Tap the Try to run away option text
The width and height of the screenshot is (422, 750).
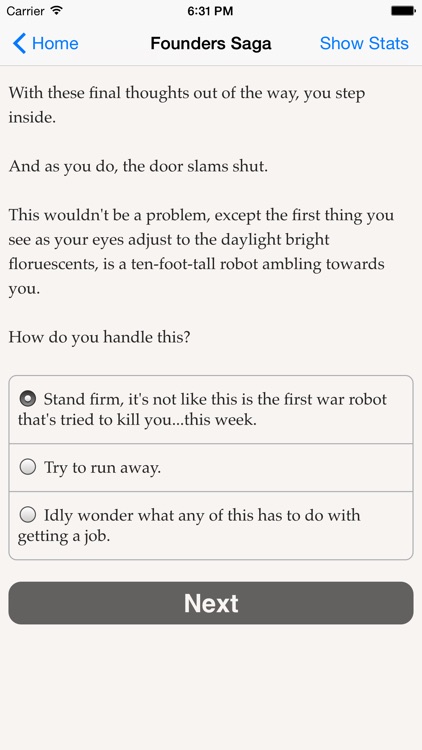tap(102, 467)
